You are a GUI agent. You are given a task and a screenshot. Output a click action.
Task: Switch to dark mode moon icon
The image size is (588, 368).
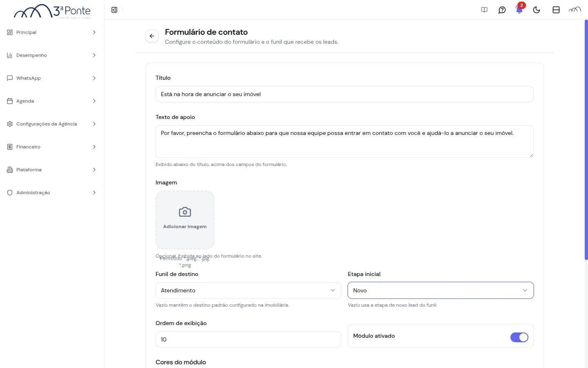click(x=537, y=10)
